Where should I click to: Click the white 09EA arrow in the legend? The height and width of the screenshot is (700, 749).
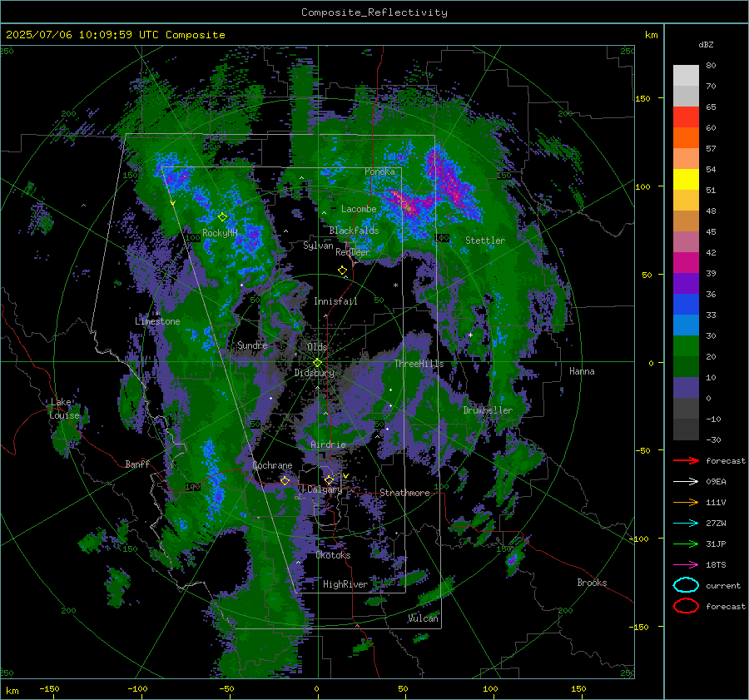coord(686,482)
